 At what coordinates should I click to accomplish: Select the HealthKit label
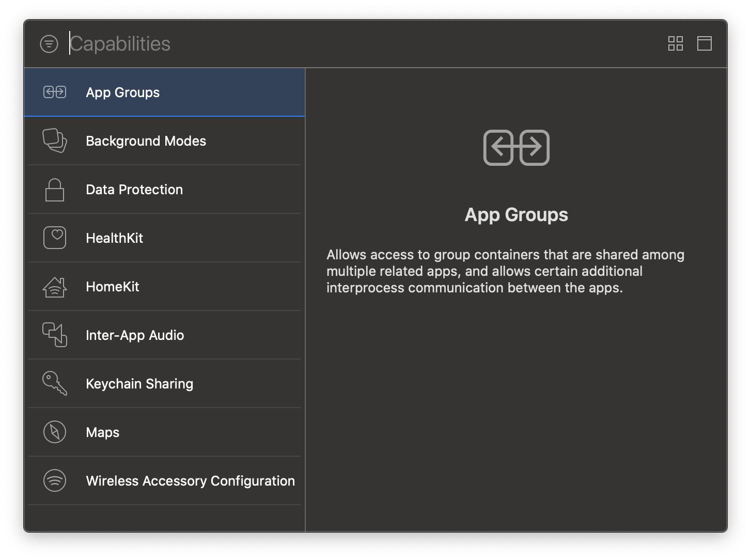click(115, 238)
